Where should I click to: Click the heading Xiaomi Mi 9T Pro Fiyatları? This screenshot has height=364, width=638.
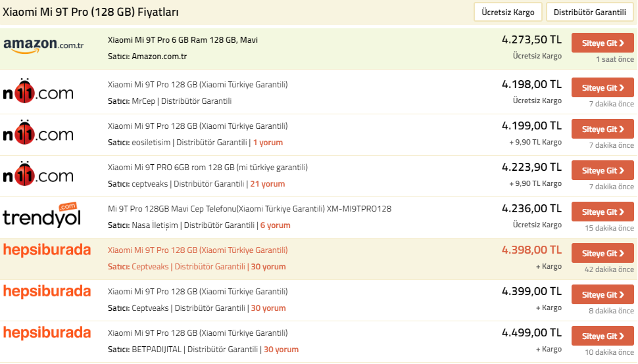coord(90,12)
